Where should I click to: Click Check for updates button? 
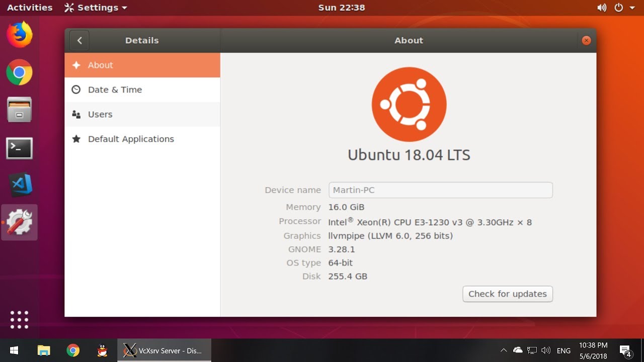click(x=508, y=294)
